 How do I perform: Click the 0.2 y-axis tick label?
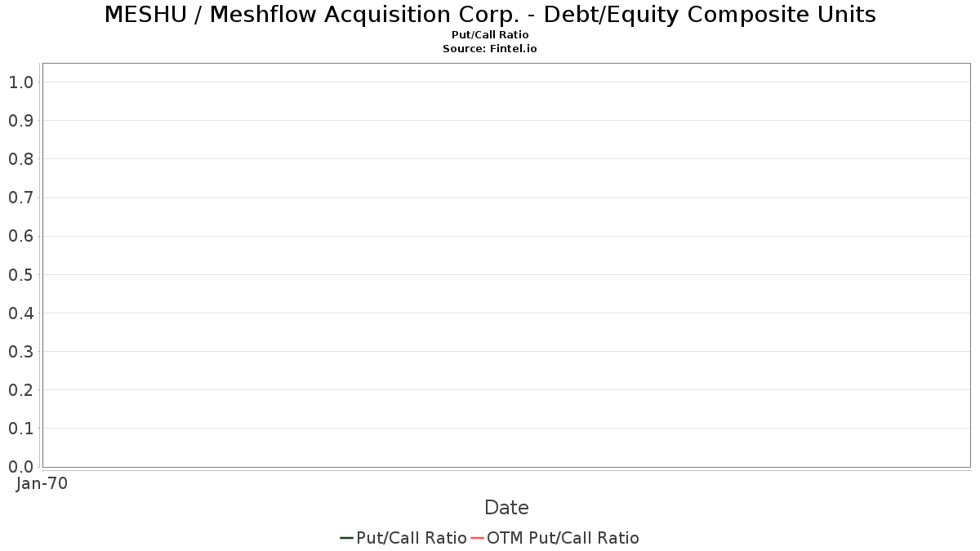[20, 390]
